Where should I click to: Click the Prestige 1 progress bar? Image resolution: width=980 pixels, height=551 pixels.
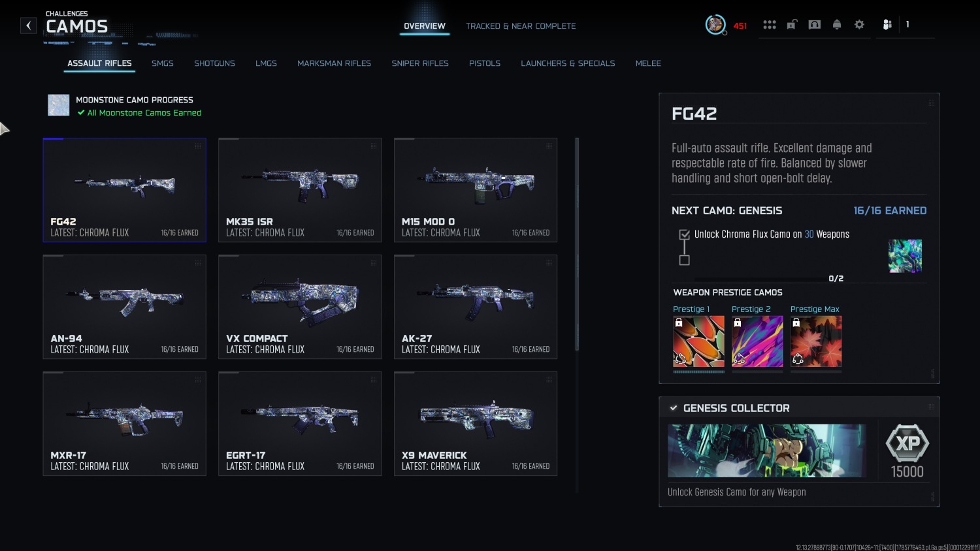[698, 371]
